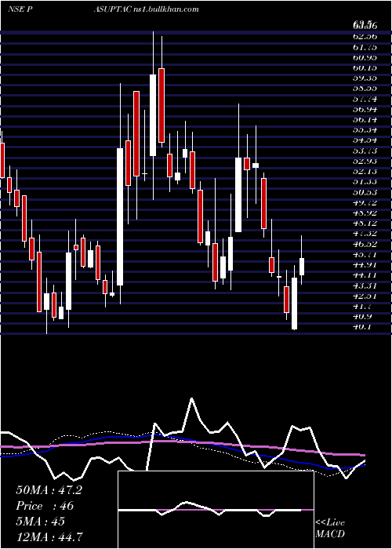Click the 51.33 price axis label
This screenshot has height=549, width=392.
tap(365, 182)
